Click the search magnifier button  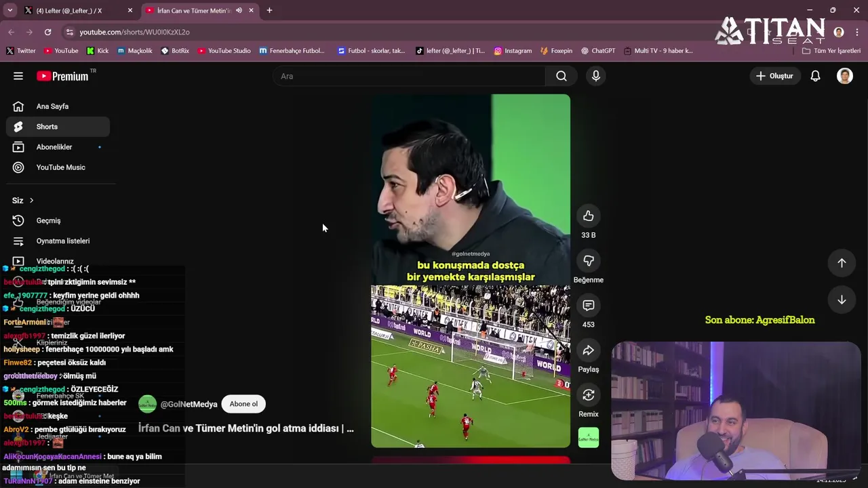click(x=561, y=76)
